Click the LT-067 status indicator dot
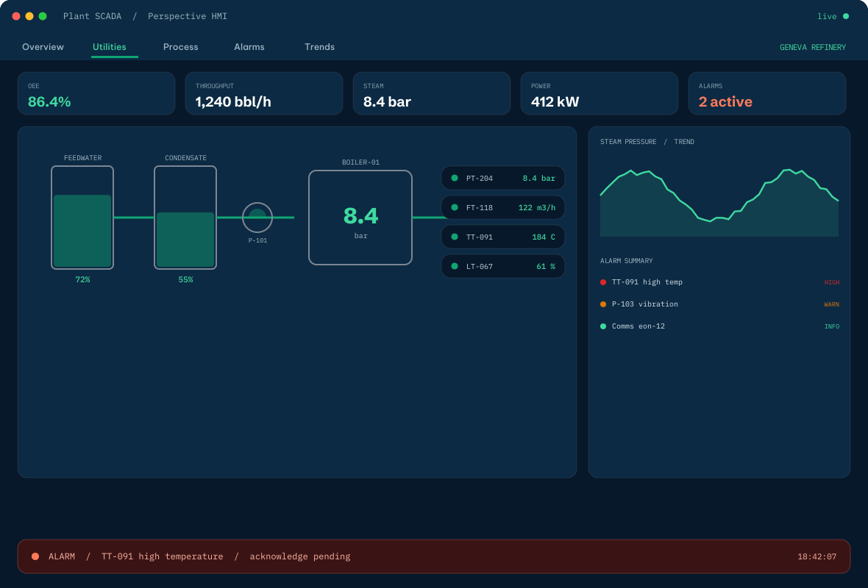Image resolution: width=868 pixels, height=588 pixels. click(455, 266)
